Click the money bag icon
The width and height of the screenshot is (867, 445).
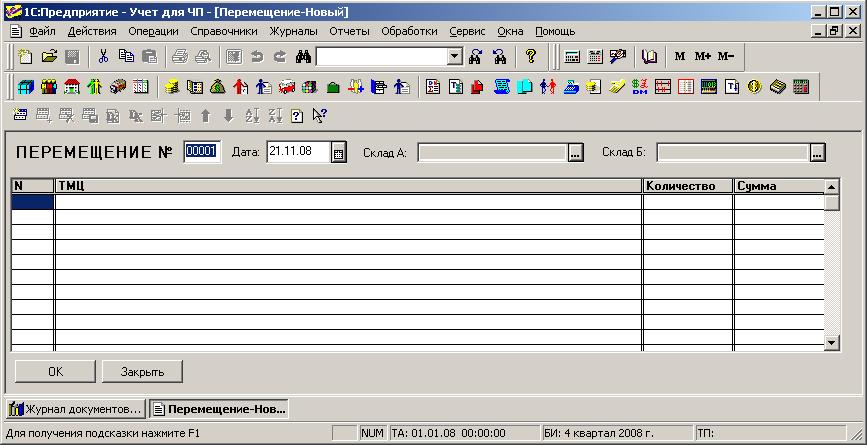pyautogui.click(x=218, y=87)
